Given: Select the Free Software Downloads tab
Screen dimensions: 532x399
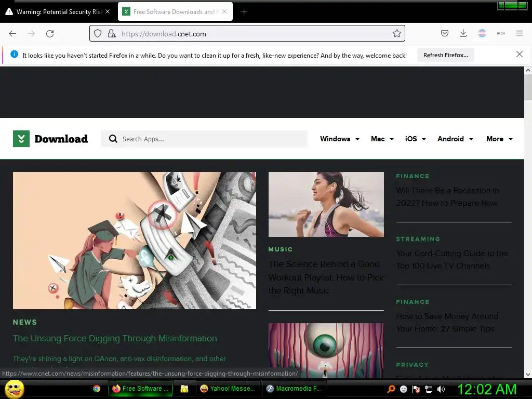Looking at the screenshot, I should [176, 11].
